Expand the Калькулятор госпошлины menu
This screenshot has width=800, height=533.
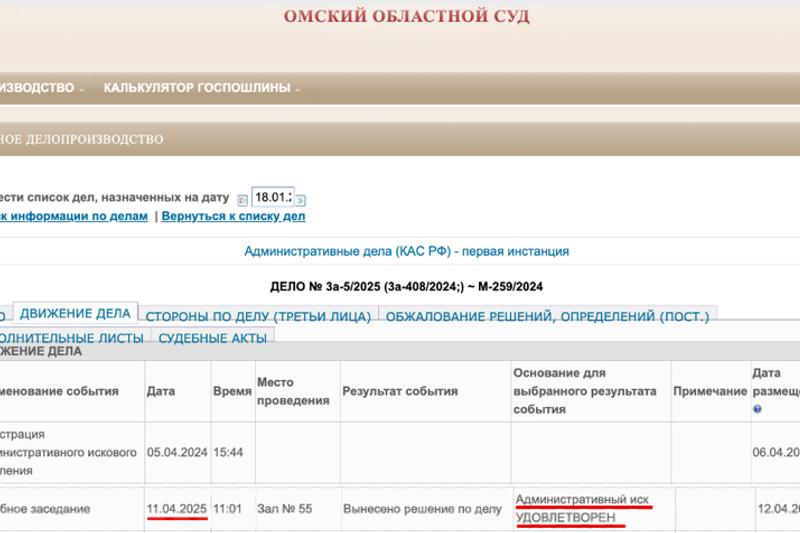(202, 88)
